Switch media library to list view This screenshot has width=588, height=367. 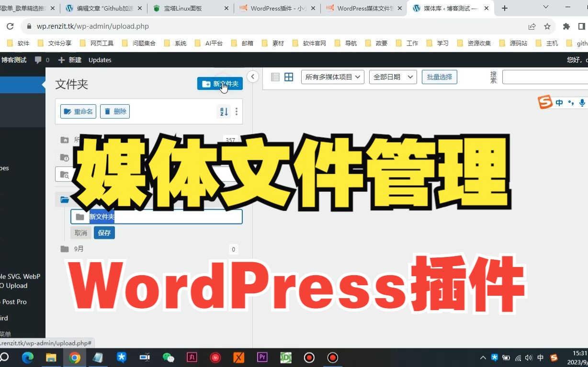(275, 77)
